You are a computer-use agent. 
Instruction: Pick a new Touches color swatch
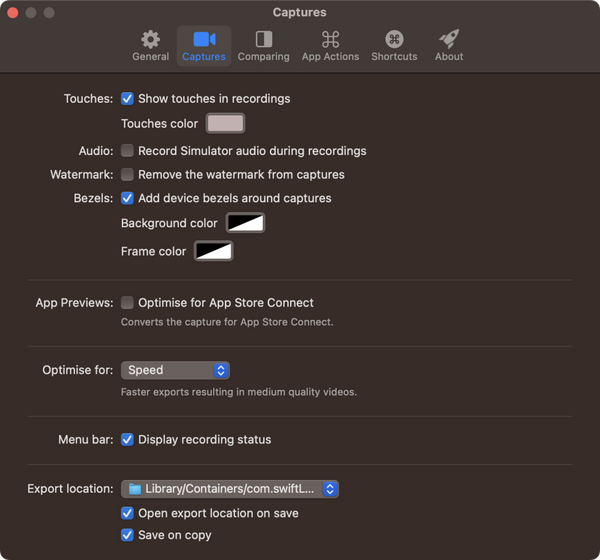tap(225, 124)
